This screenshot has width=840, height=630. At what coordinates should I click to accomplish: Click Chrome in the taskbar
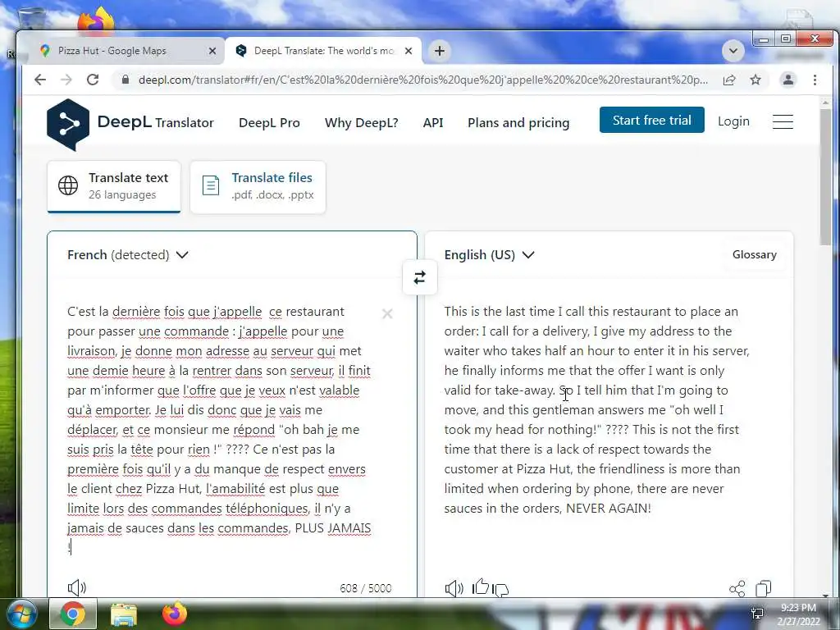[x=73, y=614]
